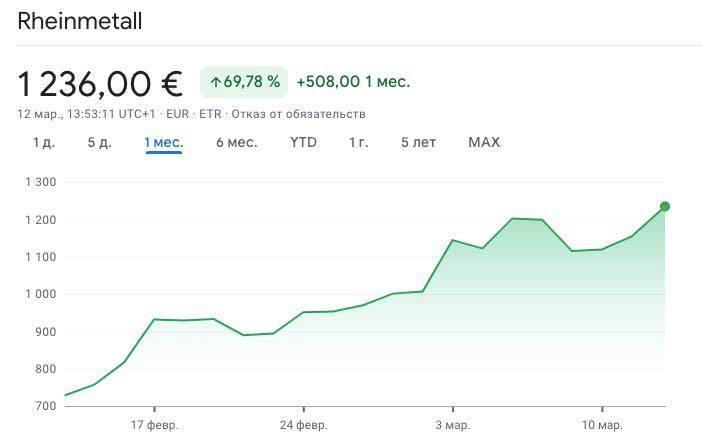Click the Rheinmetall title
Screen dimensions: 702x442
80,21
